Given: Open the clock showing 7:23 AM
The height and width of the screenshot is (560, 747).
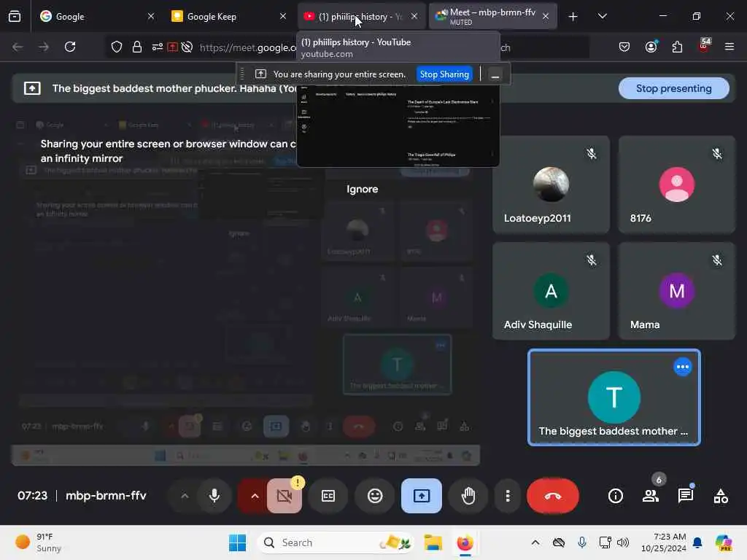Looking at the screenshot, I should (x=663, y=542).
